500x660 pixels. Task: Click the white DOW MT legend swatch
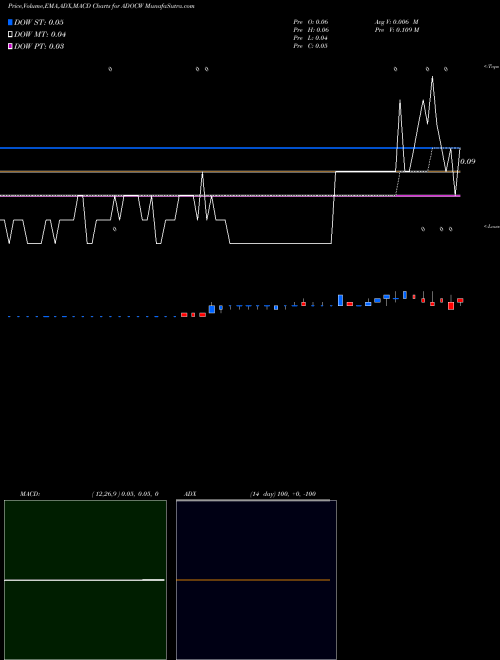[10, 35]
